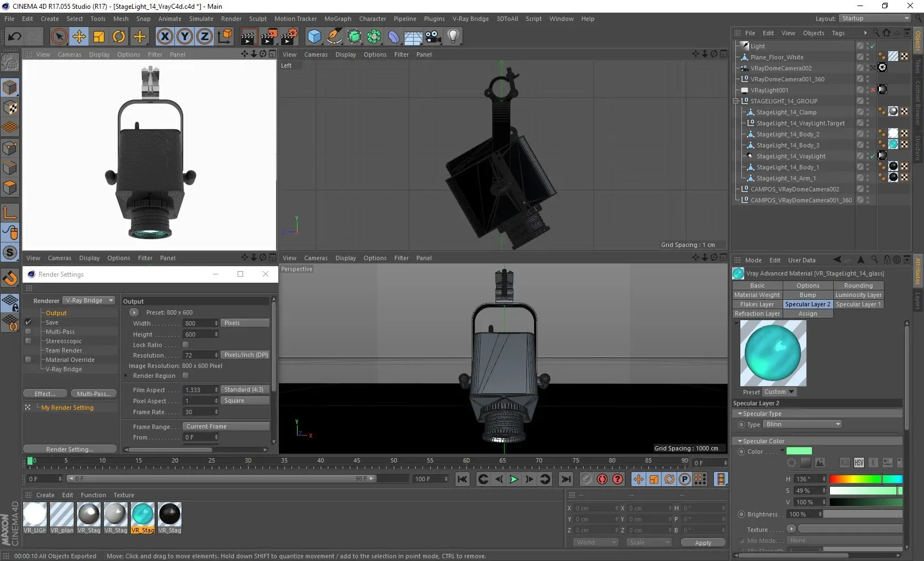Toggle the Z axis lock
Viewport: 924px width, 561px height.
(205, 36)
